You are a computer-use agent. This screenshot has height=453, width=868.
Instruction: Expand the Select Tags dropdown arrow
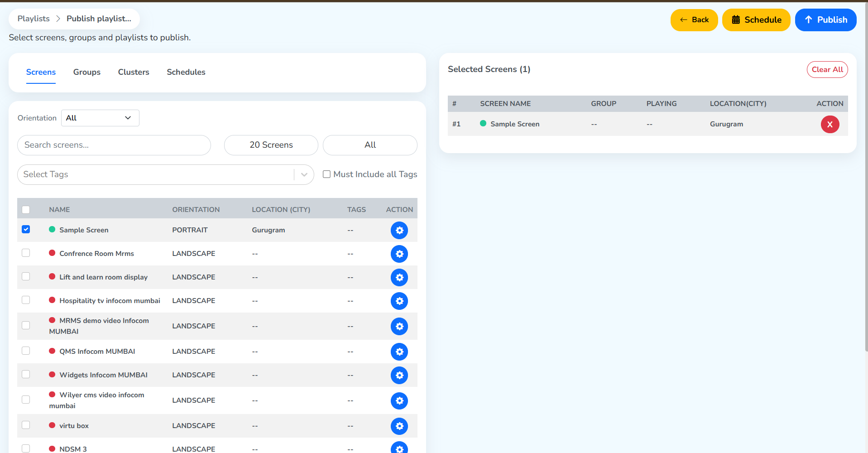[304, 174]
